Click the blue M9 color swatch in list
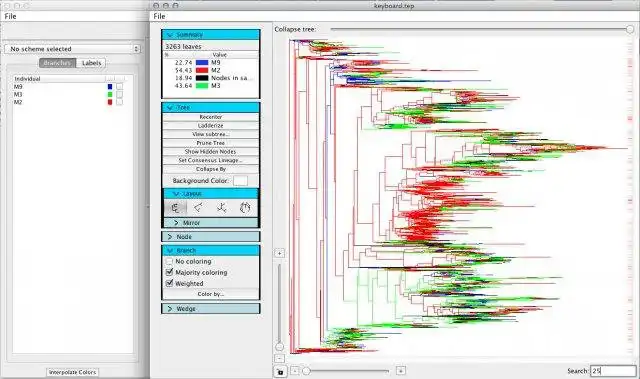Viewport: 640px width, 379px height. pyautogui.click(x=110, y=86)
